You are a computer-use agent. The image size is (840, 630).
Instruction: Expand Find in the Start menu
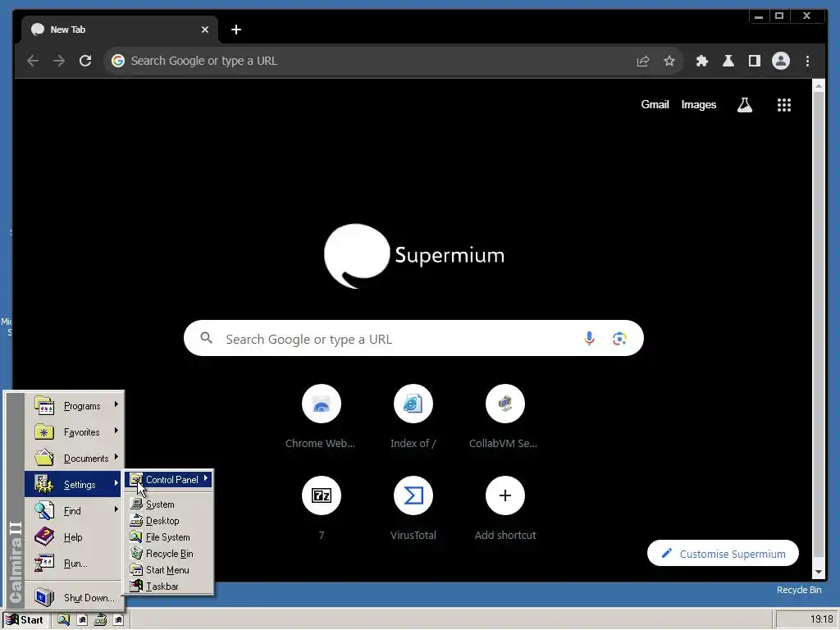pyautogui.click(x=74, y=510)
